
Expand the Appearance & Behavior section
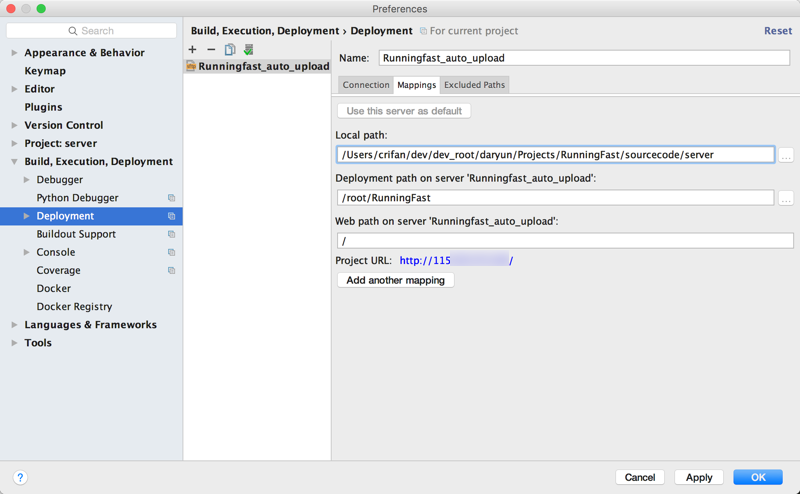pyautogui.click(x=14, y=53)
